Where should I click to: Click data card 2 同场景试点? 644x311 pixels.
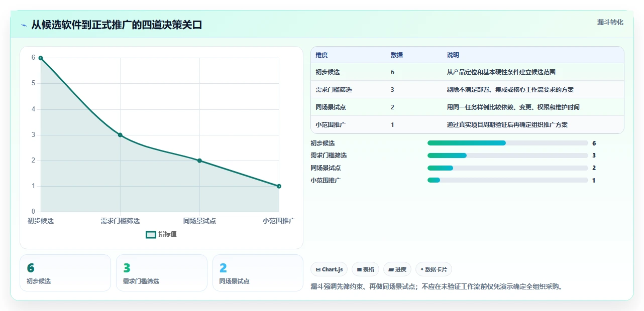(258, 273)
